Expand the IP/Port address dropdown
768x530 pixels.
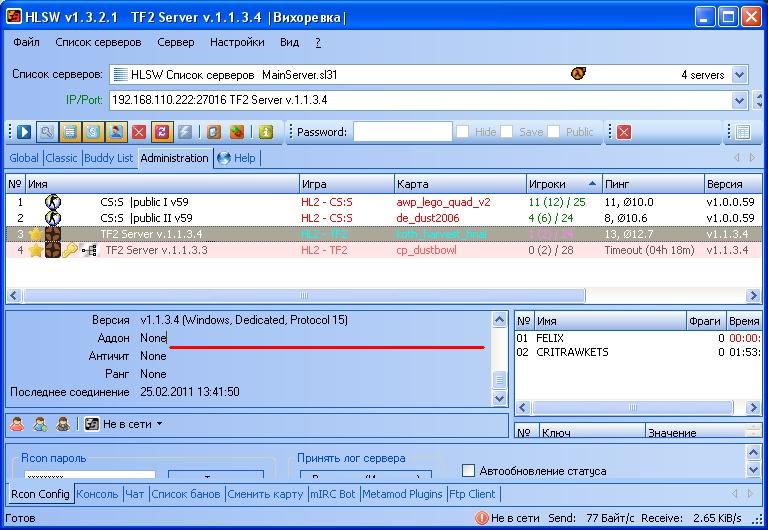(740, 101)
